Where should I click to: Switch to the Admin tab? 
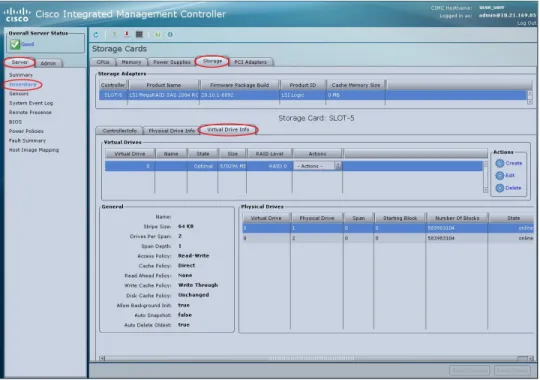tap(48, 63)
